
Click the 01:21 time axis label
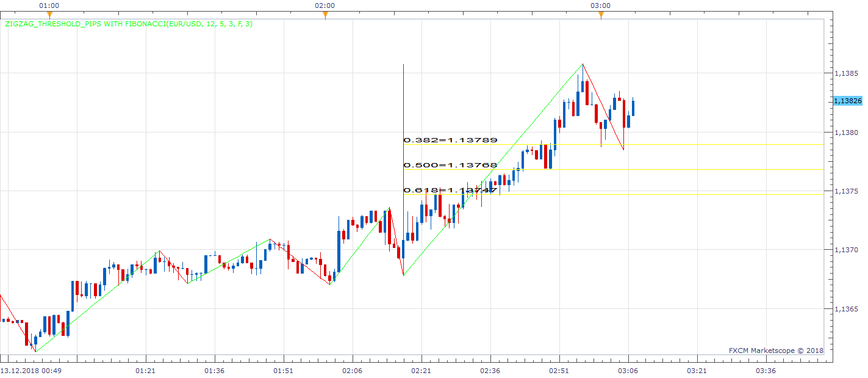pos(145,371)
